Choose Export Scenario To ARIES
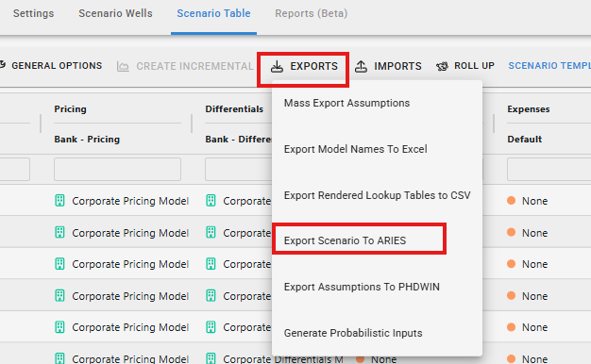The height and width of the screenshot is (364, 591). [345, 240]
